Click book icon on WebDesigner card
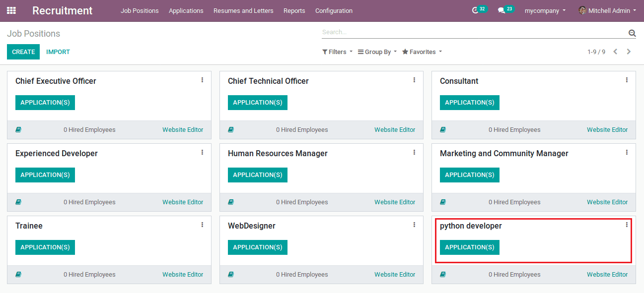644x293 pixels. (x=231, y=275)
